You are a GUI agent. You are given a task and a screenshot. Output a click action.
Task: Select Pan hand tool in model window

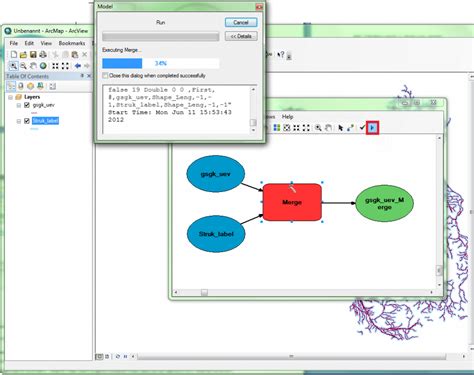pyautogui.click(x=328, y=128)
